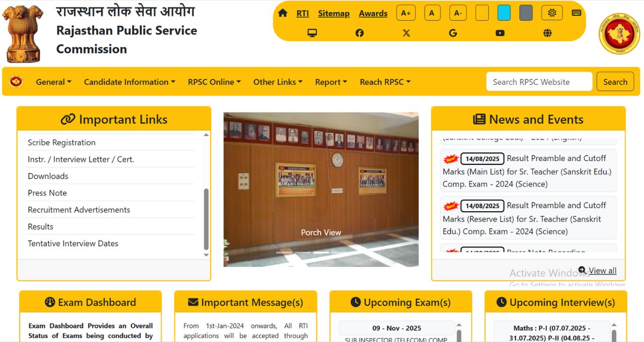The height and width of the screenshot is (342, 644).
Task: Open Instr. / Interview Letter / Cert. link
Action: [80, 159]
